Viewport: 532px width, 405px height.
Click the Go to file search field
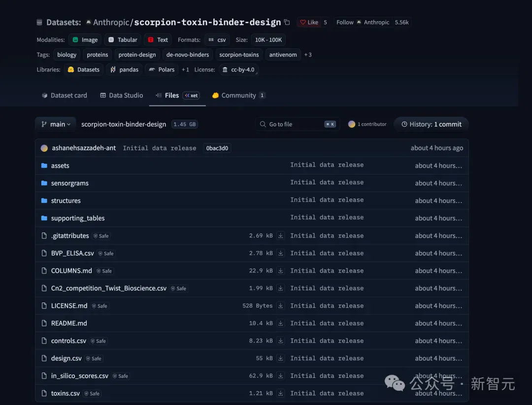point(297,124)
